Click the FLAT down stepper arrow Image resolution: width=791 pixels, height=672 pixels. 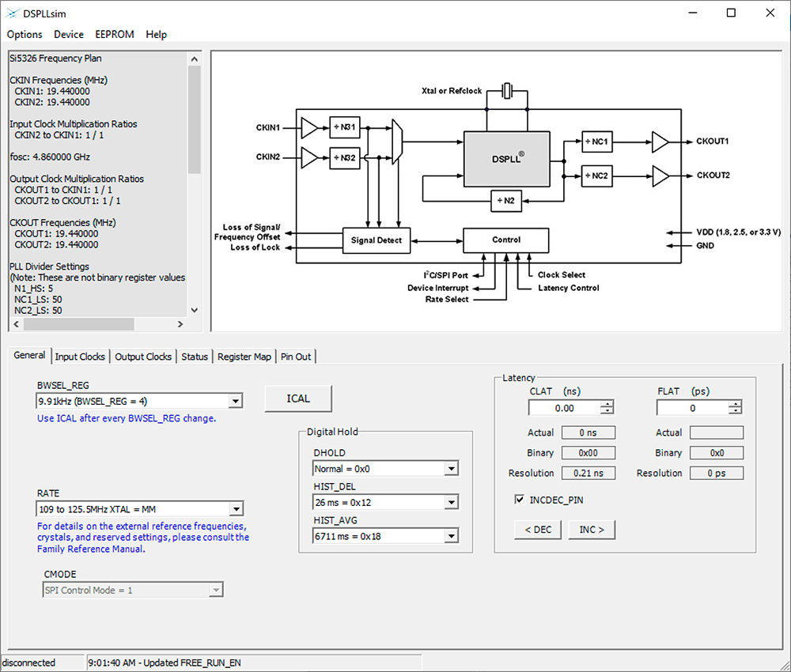734,410
